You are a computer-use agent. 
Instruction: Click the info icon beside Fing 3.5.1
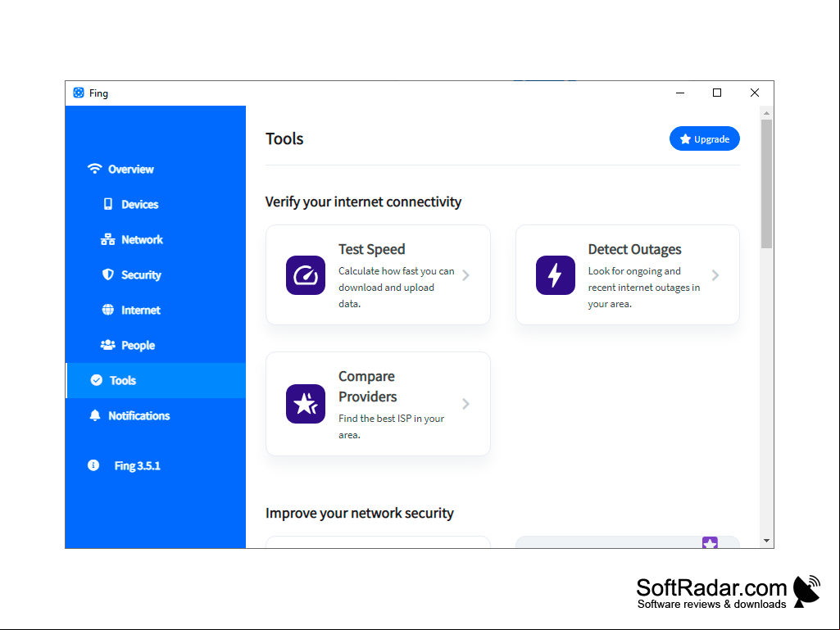[93, 465]
